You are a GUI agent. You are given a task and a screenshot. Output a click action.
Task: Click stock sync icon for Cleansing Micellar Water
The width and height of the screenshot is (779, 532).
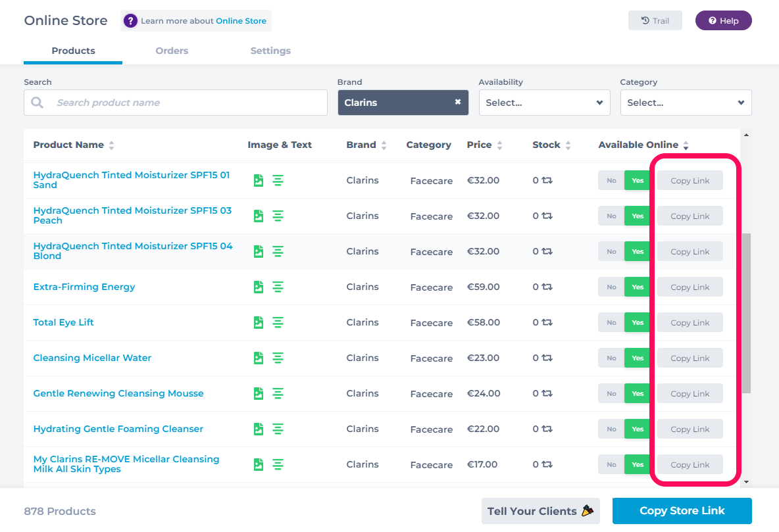(x=547, y=358)
